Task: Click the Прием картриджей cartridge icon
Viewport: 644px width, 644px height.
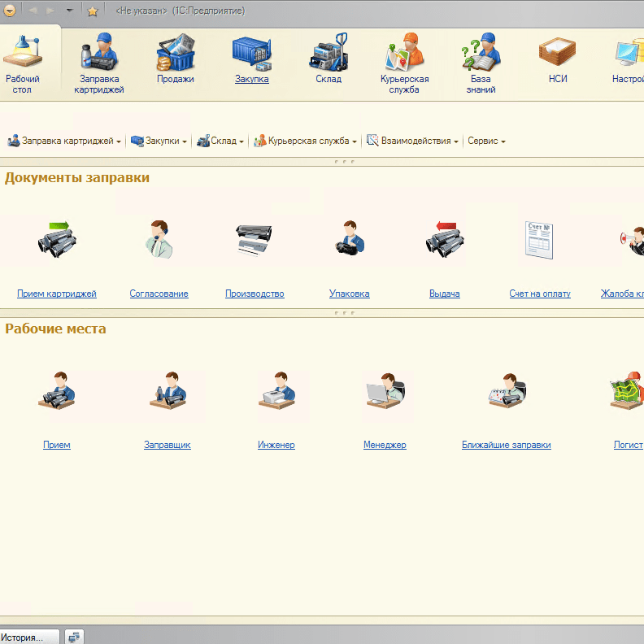Action: [x=57, y=240]
